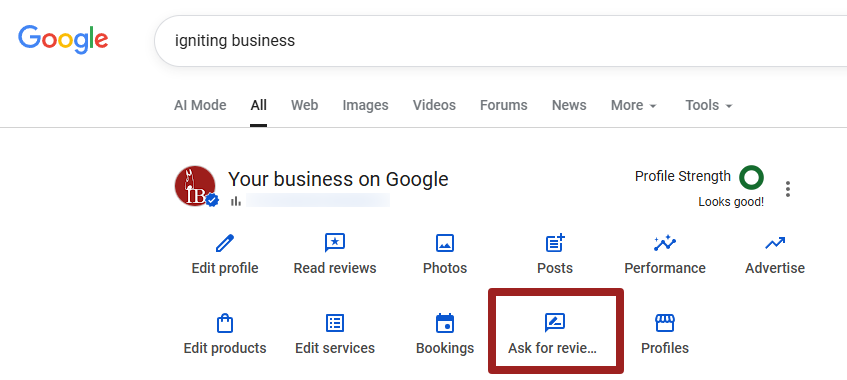Click the Your business on Google heading
Screen dimensions: 847x380
(338, 178)
